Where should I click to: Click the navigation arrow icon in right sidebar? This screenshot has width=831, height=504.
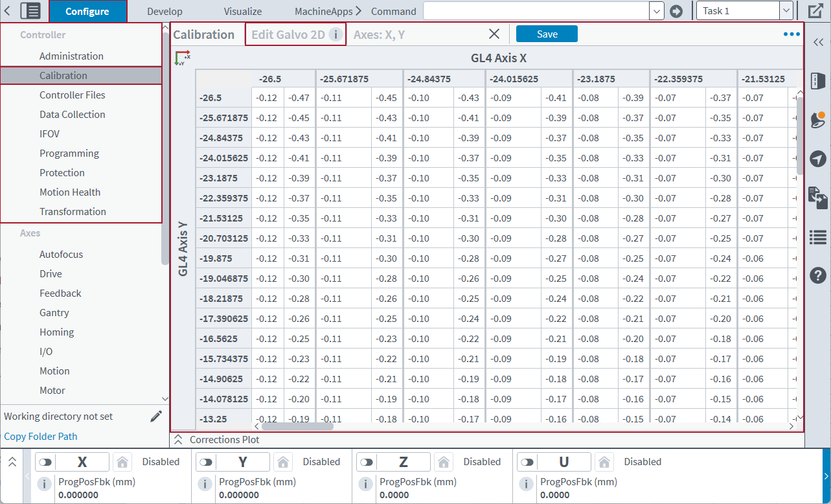tap(818, 159)
